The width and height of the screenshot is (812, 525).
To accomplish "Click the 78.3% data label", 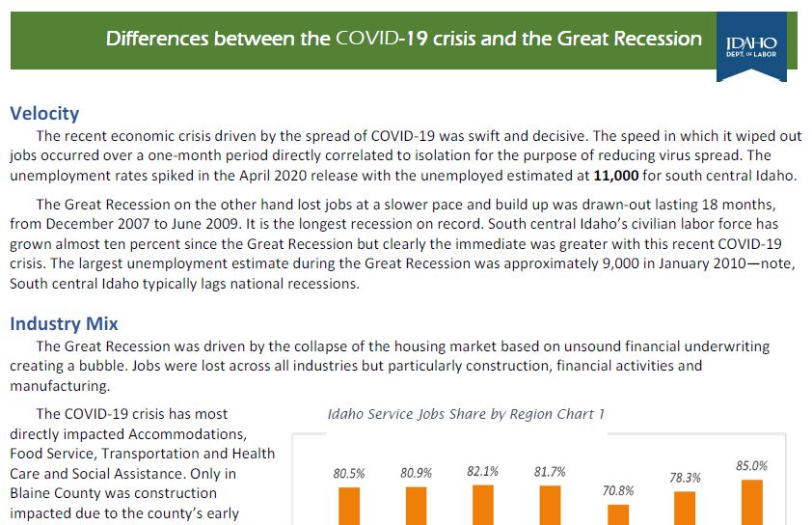I will 684,477.
